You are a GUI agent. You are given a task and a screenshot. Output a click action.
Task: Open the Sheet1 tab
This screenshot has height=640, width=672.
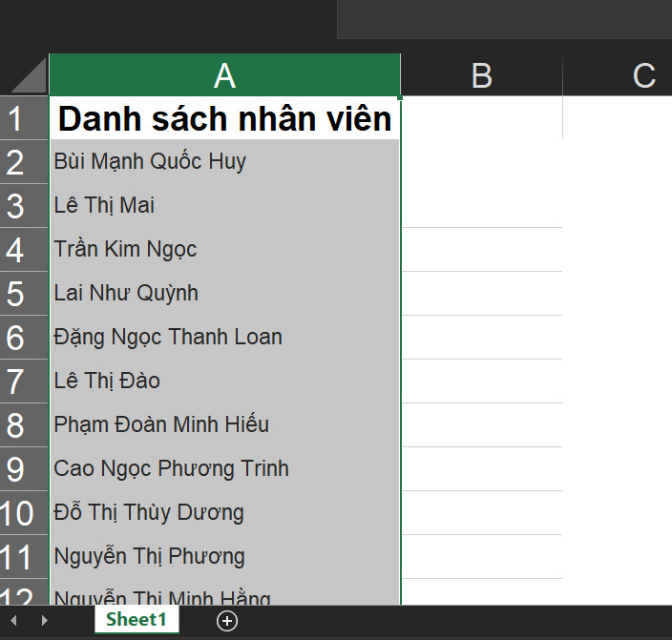coord(136,619)
